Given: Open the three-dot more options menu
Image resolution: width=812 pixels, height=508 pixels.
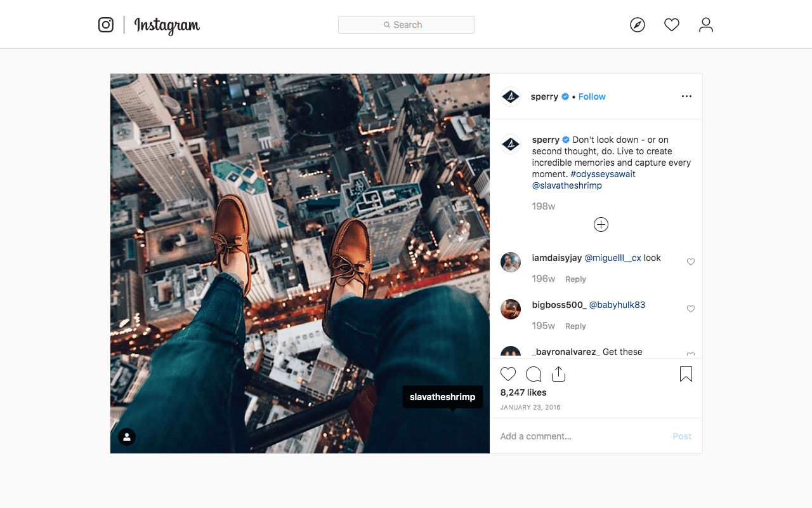Looking at the screenshot, I should (686, 97).
